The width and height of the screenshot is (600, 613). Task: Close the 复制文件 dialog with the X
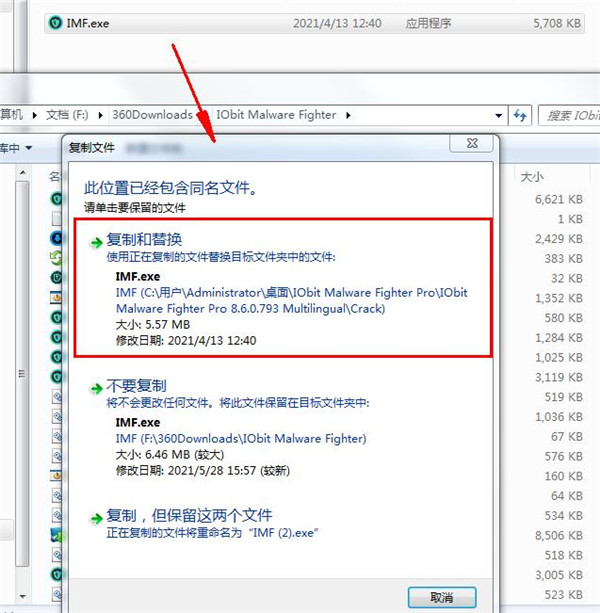pos(472,143)
